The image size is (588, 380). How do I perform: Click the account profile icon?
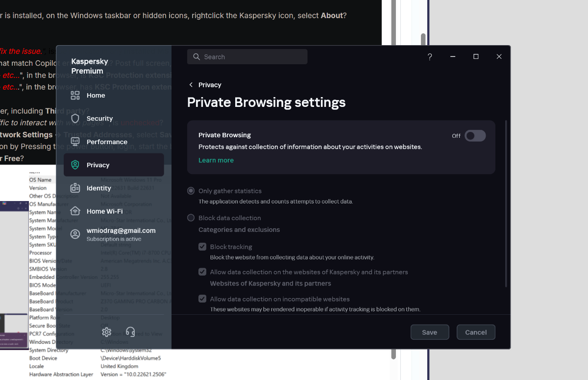tap(75, 234)
